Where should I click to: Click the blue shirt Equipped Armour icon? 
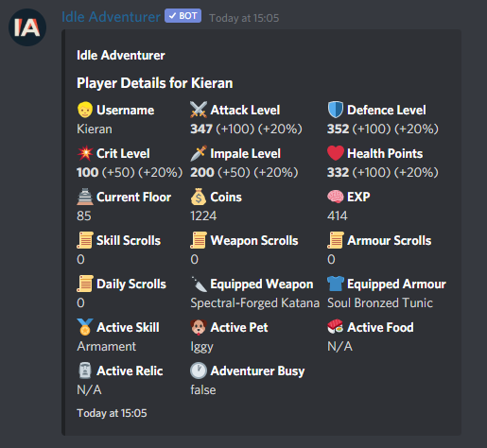pyautogui.click(x=336, y=284)
